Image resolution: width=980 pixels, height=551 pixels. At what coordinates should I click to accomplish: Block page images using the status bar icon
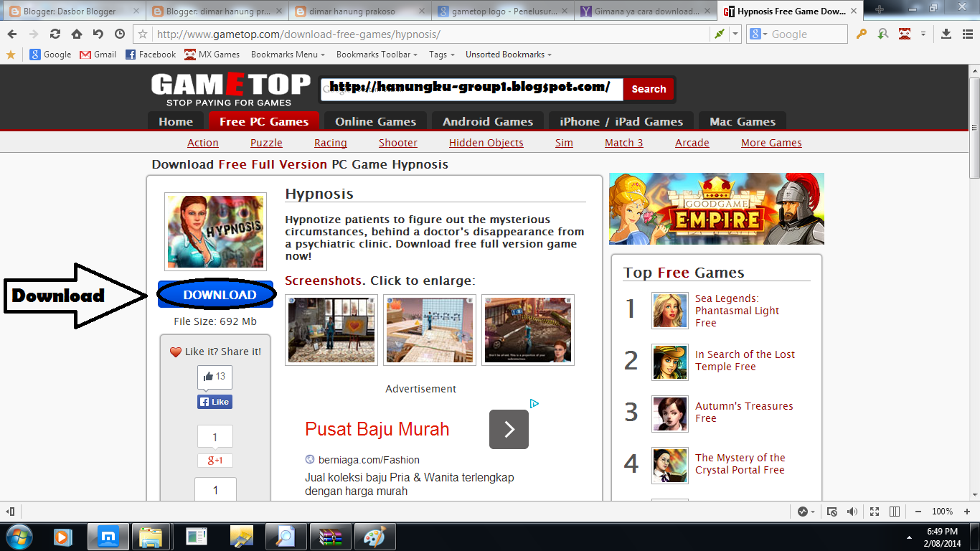(x=832, y=512)
